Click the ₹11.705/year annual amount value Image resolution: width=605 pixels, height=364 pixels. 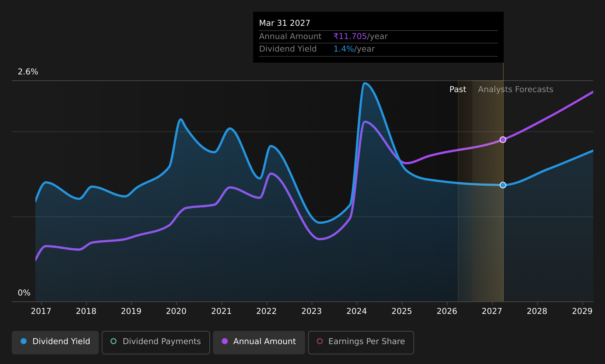[x=360, y=36]
